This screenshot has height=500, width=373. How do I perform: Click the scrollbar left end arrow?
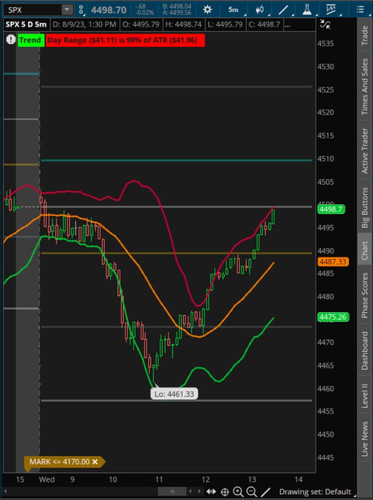point(6,491)
